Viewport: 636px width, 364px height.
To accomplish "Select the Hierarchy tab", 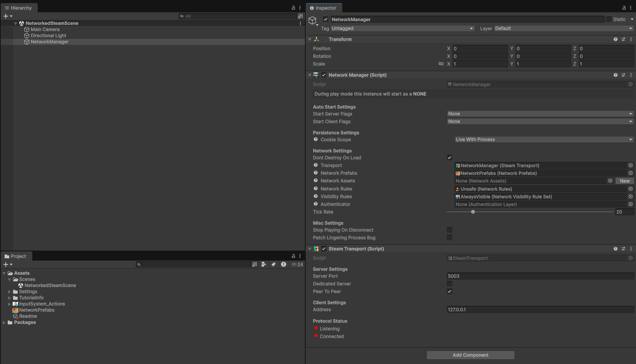I will click(x=18, y=8).
